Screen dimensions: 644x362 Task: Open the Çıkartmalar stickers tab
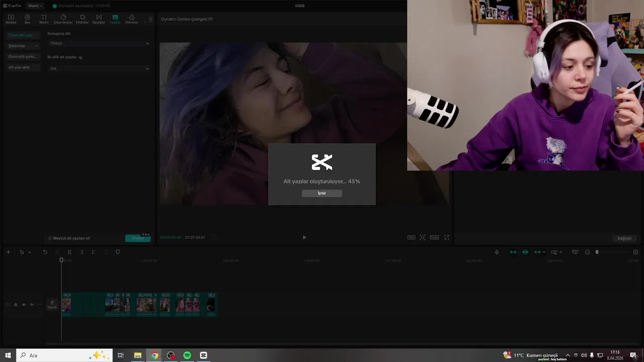(x=63, y=19)
